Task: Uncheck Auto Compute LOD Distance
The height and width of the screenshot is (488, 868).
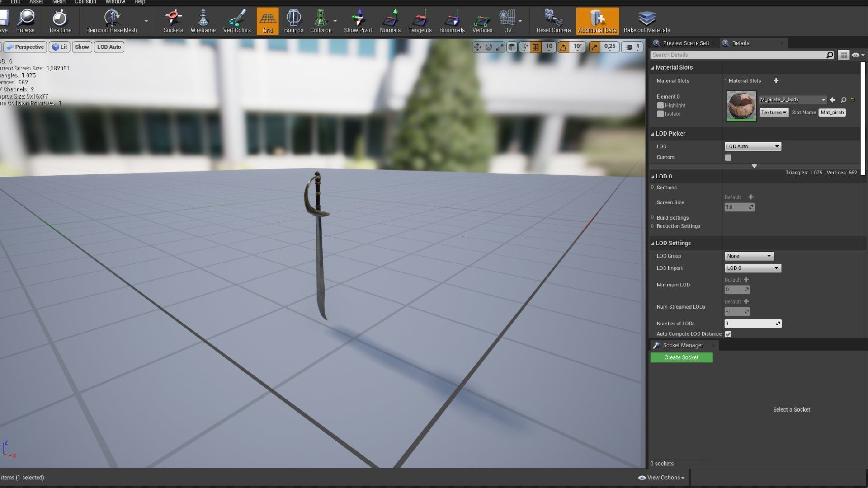Action: pyautogui.click(x=728, y=334)
